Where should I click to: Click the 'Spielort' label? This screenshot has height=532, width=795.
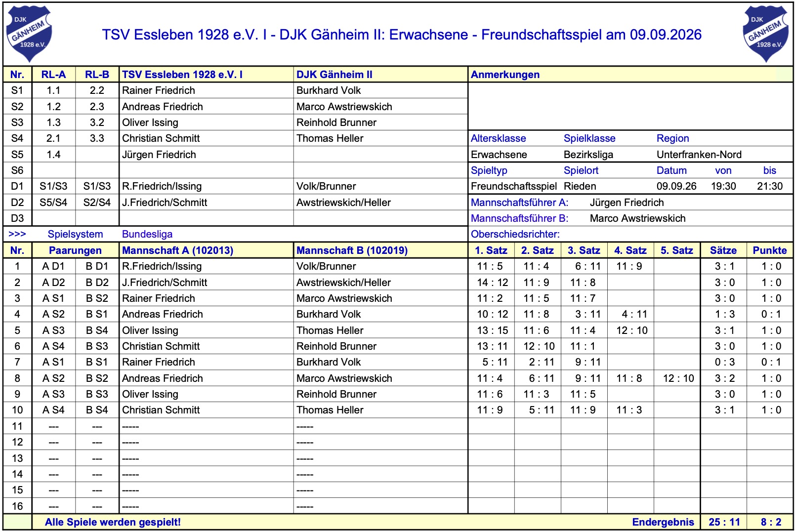click(x=581, y=170)
